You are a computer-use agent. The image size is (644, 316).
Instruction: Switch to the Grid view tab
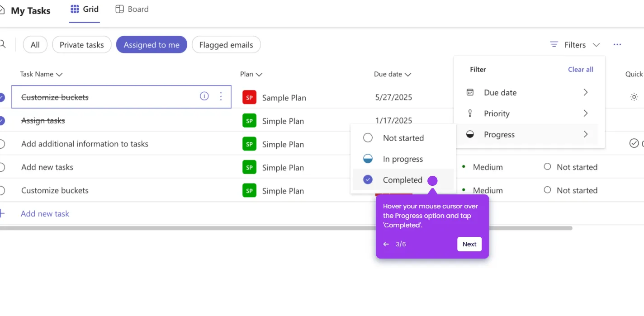(x=85, y=9)
